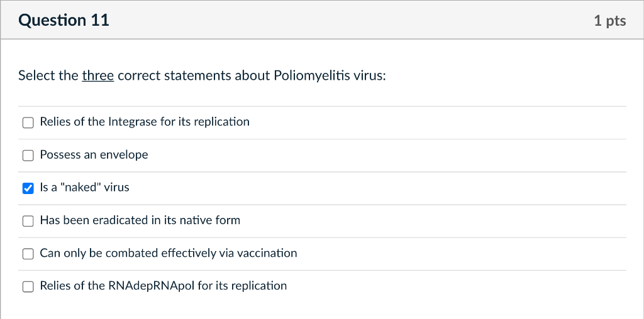Uncheck the 'Is a "naked" virus' checkbox
Viewport: 644px width, 319px height.
(28, 188)
